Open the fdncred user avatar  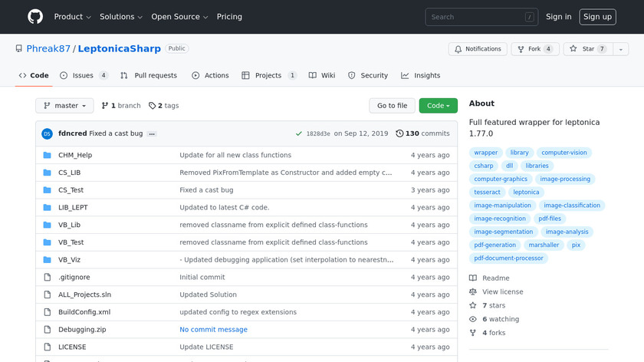click(48, 133)
